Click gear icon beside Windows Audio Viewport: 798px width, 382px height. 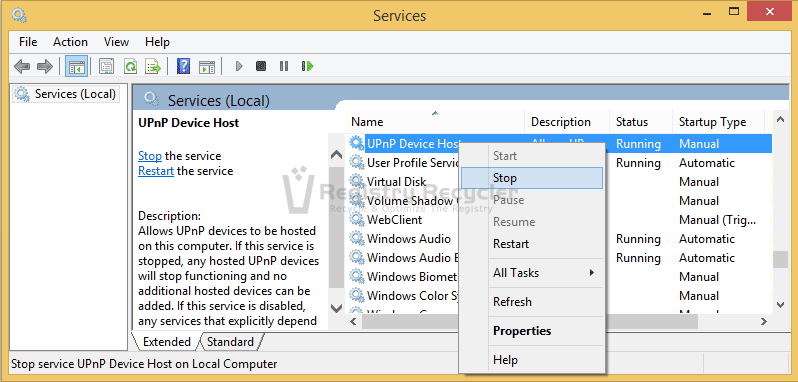click(x=357, y=239)
